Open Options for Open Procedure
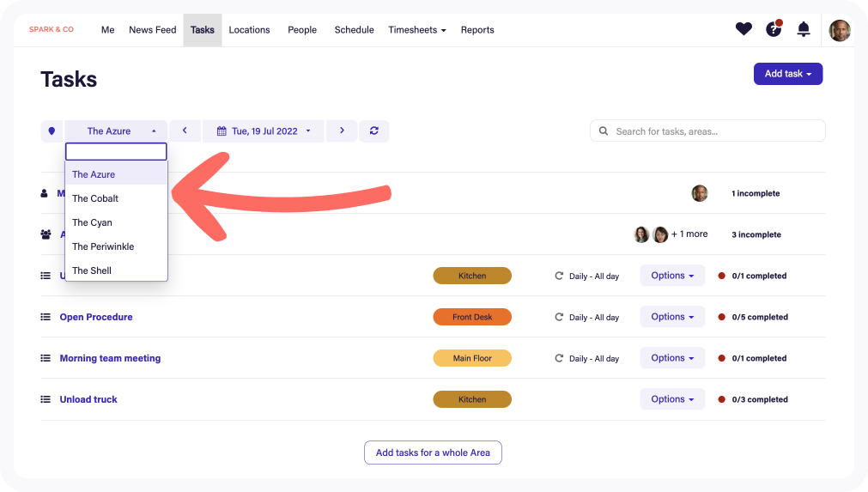The height and width of the screenshot is (492, 868). 672,317
